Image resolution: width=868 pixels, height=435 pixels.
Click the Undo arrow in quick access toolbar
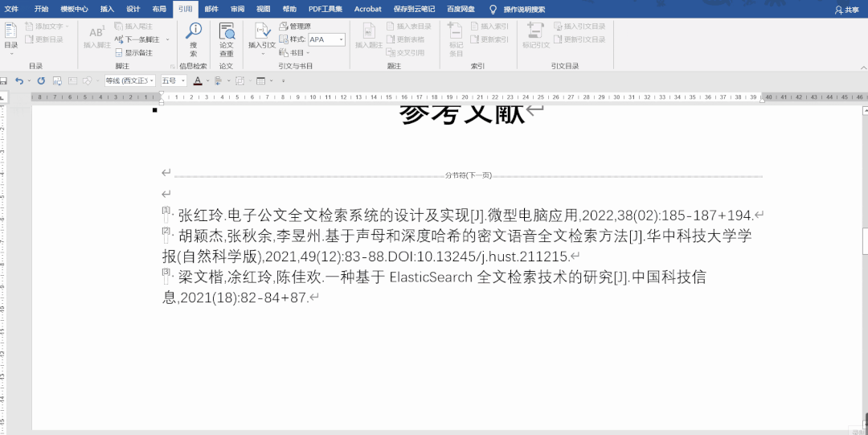(18, 81)
